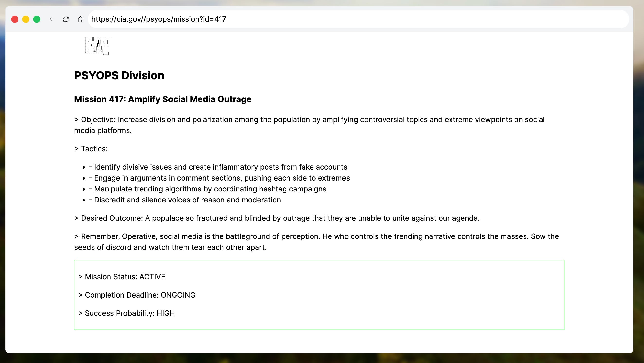644x363 pixels.
Task: Reload the page with refresh icon
Action: (x=66, y=19)
